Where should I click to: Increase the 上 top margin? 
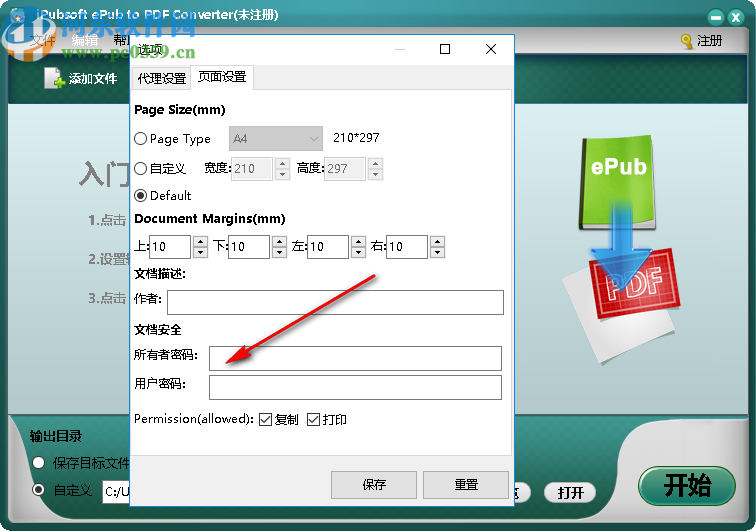pyautogui.click(x=201, y=241)
